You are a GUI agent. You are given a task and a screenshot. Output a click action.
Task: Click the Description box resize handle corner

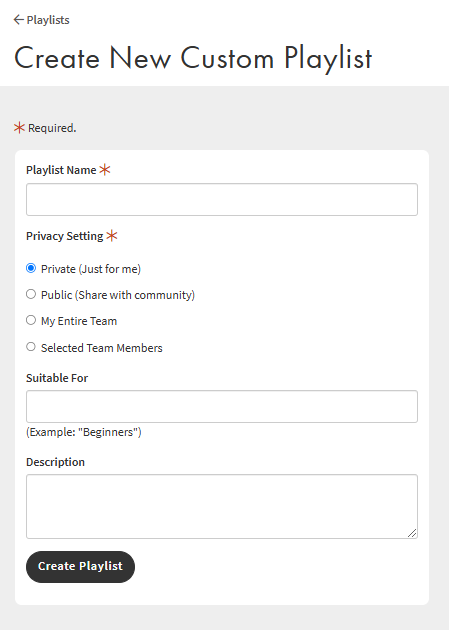click(x=412, y=533)
